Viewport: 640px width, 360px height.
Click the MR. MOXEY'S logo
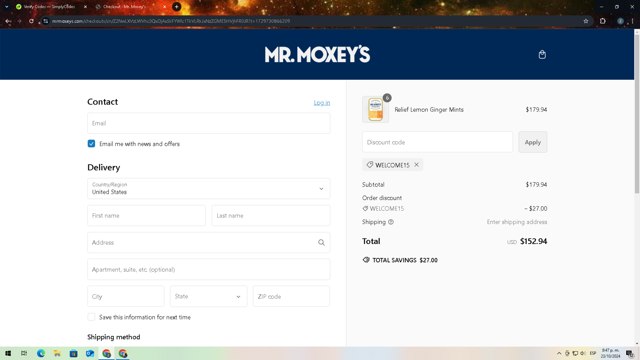pos(317,54)
